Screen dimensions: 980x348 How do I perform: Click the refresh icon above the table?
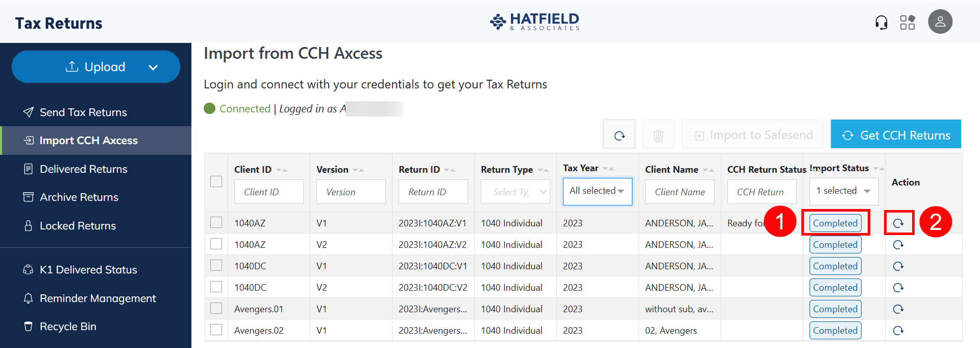[619, 135]
